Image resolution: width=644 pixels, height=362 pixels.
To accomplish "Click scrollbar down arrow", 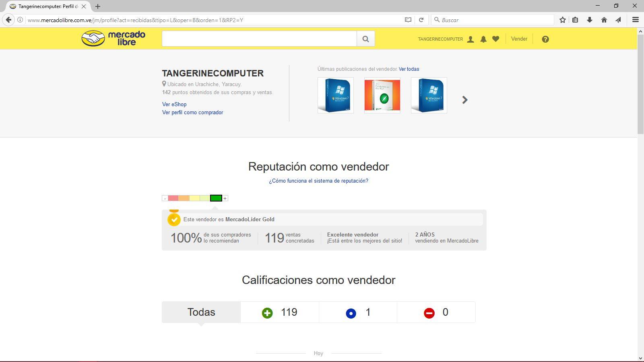I will (640, 358).
